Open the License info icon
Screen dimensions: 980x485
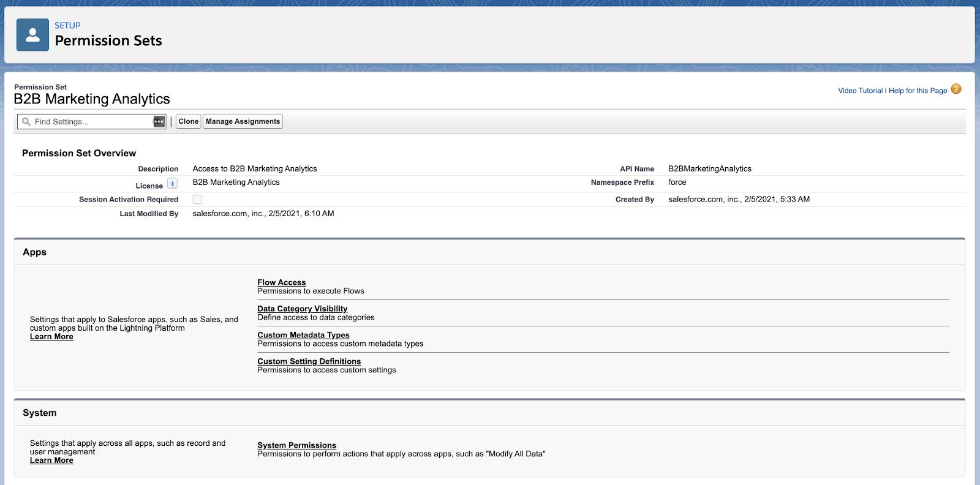point(173,184)
